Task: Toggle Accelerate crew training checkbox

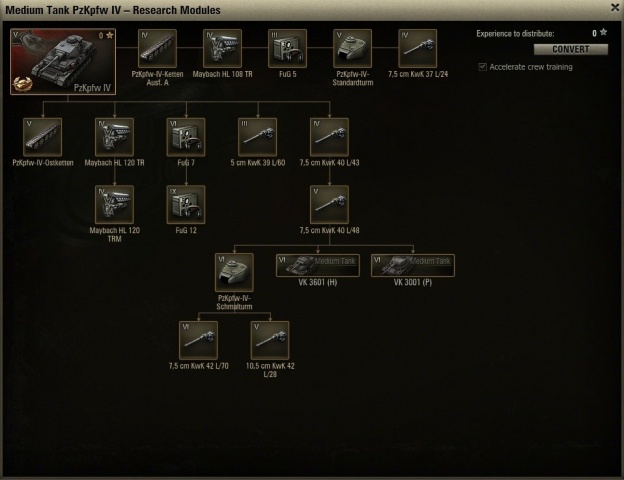Action: pyautogui.click(x=482, y=67)
